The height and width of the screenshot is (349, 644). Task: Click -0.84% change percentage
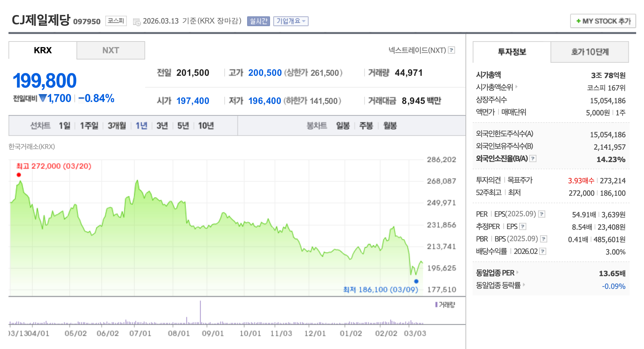(96, 98)
